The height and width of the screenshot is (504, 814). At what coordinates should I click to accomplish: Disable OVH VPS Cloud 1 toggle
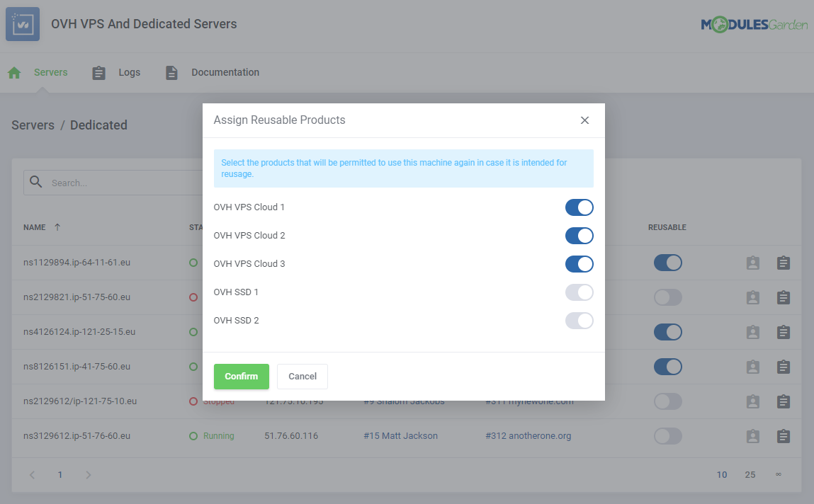pos(579,207)
